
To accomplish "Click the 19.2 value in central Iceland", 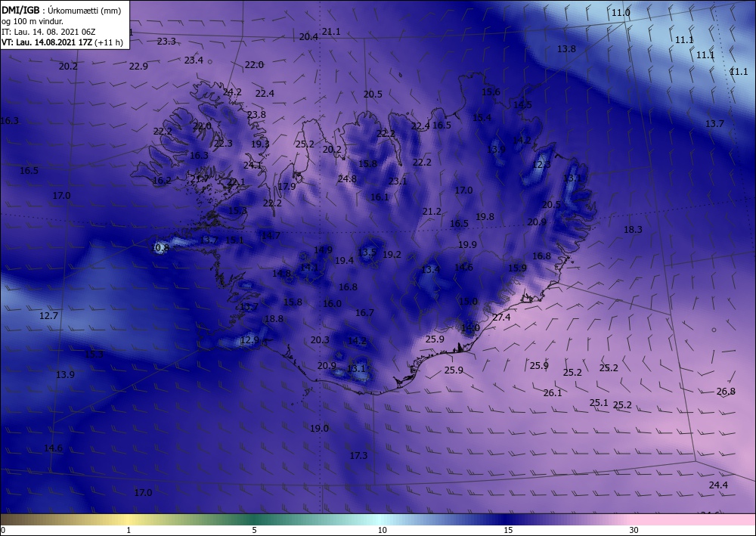I will [x=392, y=255].
